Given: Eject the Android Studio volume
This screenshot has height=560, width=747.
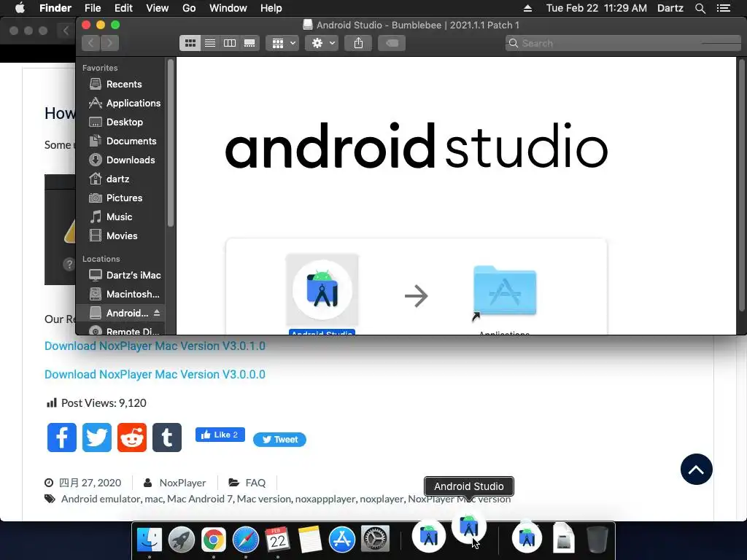Looking at the screenshot, I should pos(157,313).
